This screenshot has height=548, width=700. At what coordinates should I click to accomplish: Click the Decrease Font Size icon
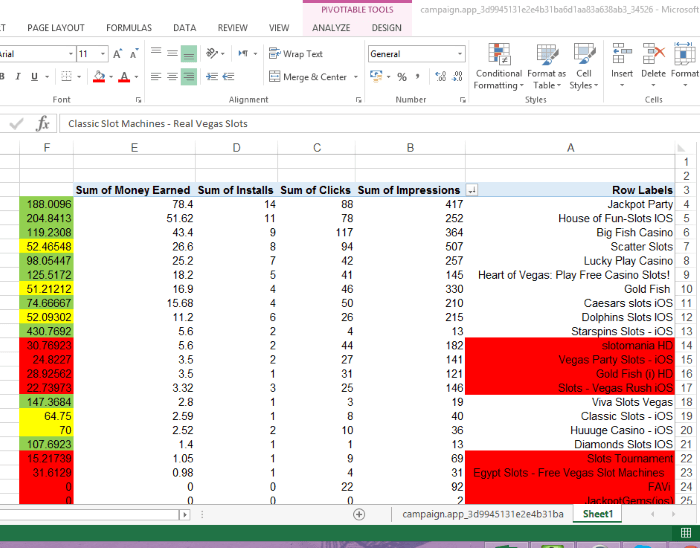point(133,54)
